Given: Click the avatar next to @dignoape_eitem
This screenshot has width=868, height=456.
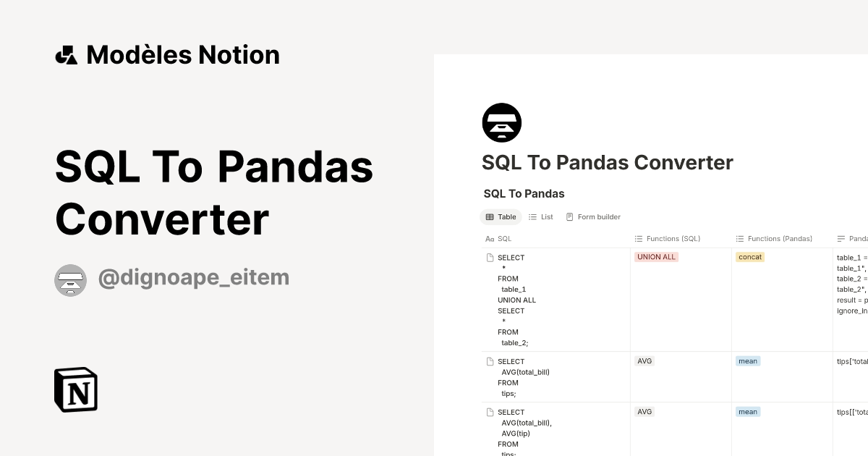Looking at the screenshot, I should click(70, 280).
